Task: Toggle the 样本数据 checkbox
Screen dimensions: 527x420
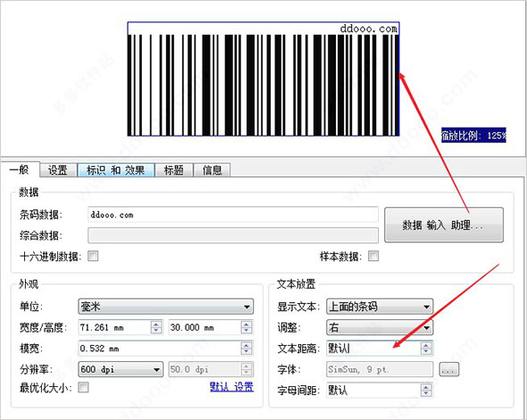Action: (373, 256)
